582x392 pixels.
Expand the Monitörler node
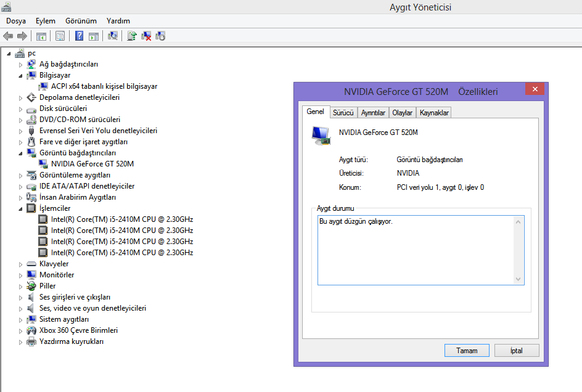pyautogui.click(x=20, y=276)
